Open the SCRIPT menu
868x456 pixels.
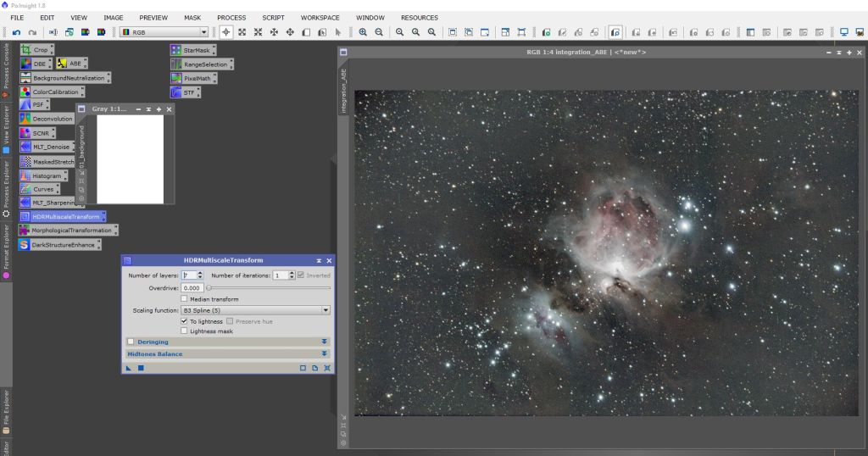tap(273, 17)
